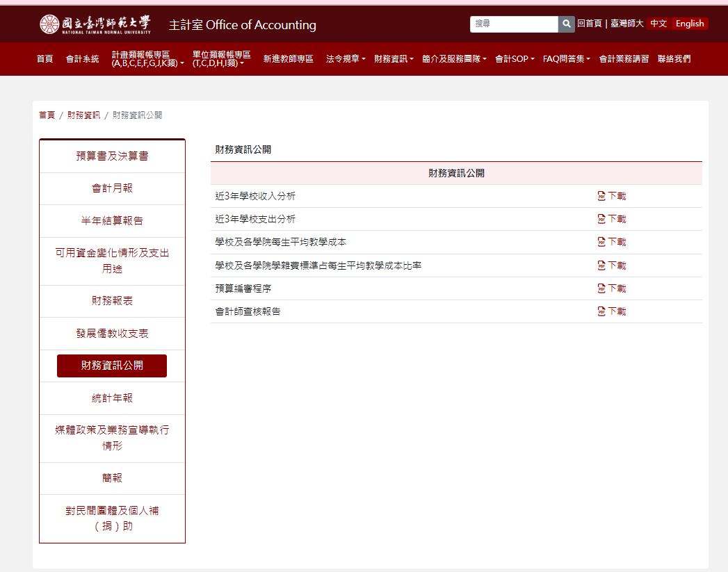Click the NTNU university logo
The width and height of the screenshot is (728, 572).
[x=95, y=24]
